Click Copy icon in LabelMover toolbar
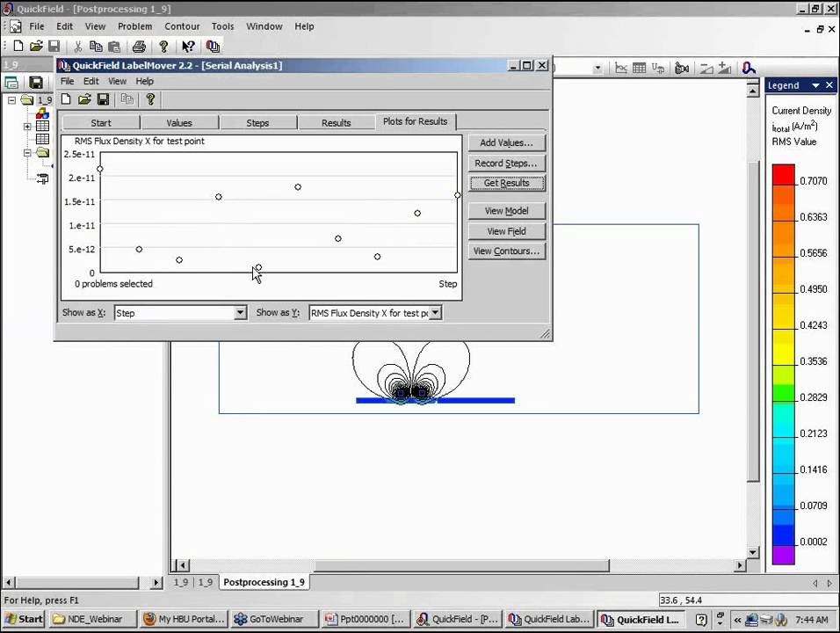 pos(127,99)
